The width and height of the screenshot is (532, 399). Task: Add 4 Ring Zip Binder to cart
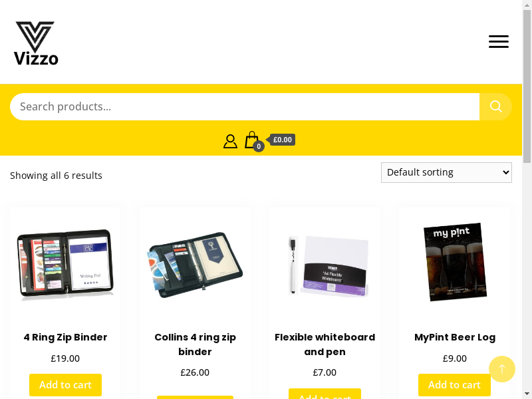65,385
